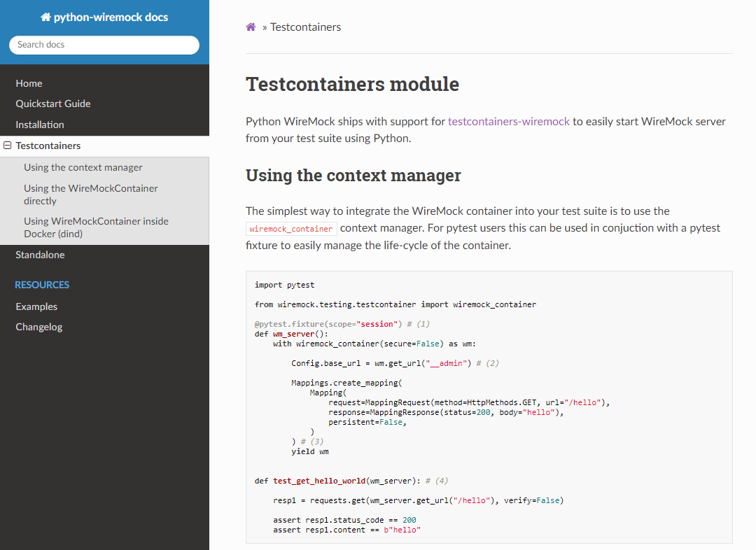Click the line 'import pytest'
756x550 pixels.
click(284, 285)
